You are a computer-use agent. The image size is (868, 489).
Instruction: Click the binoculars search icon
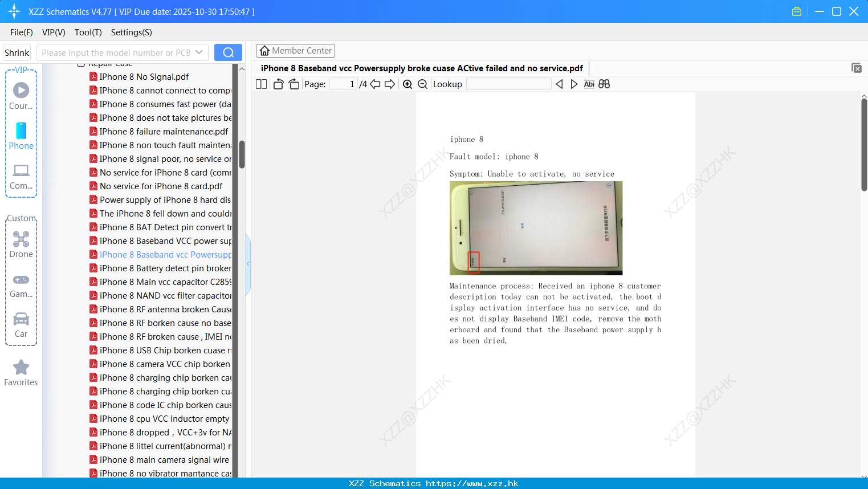click(604, 84)
